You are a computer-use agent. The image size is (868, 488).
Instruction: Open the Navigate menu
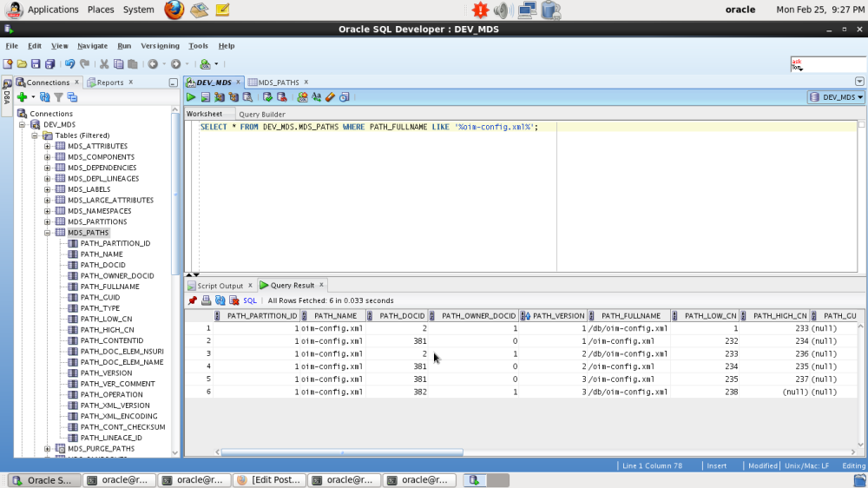(x=93, y=46)
